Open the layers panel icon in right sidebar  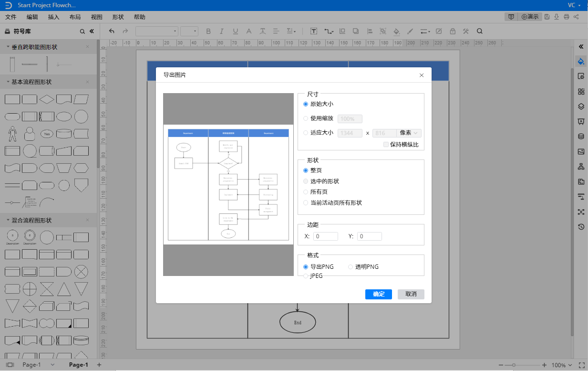581,106
